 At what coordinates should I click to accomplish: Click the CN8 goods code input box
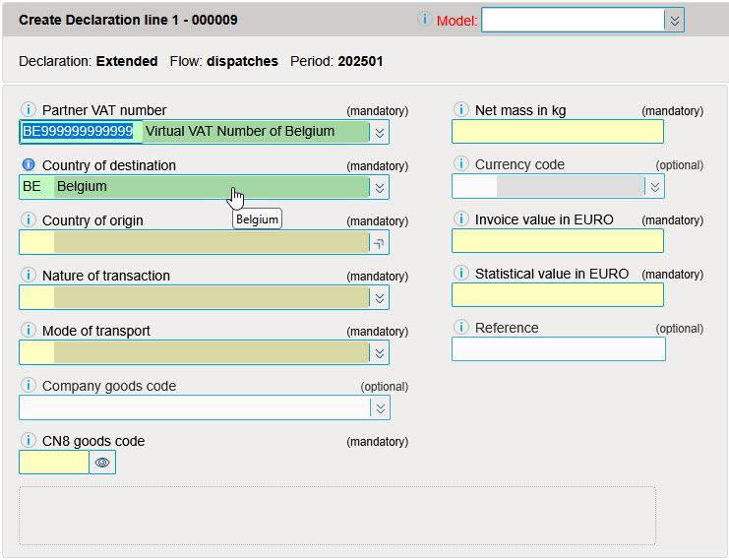[54, 463]
